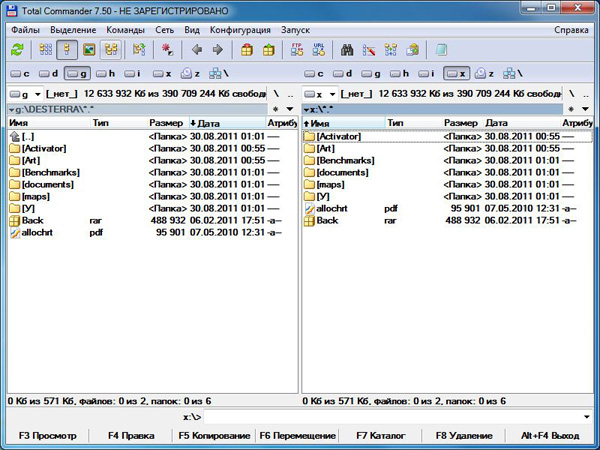The image size is (600, 450).
Task: Open left panel directory history dropdown arrow
Action: click(x=290, y=109)
